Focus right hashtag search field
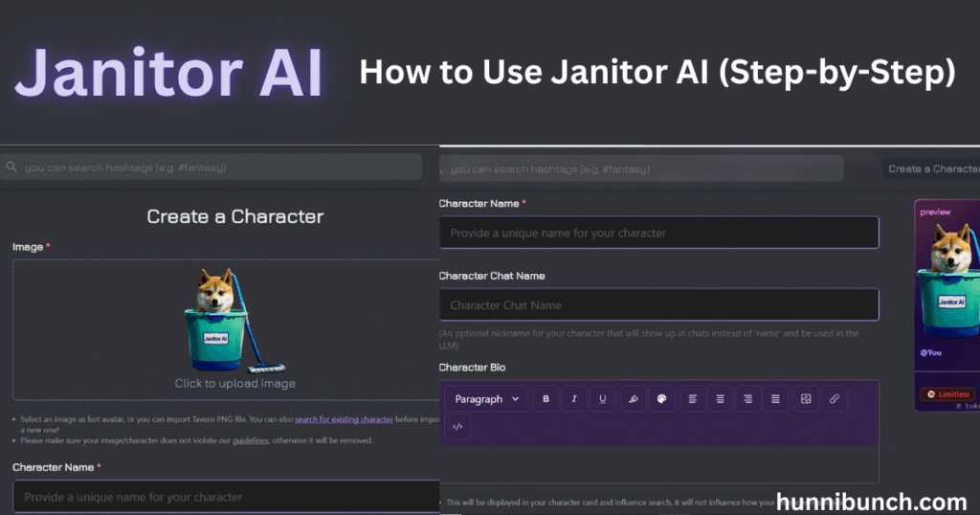The image size is (980, 515). tap(642, 168)
